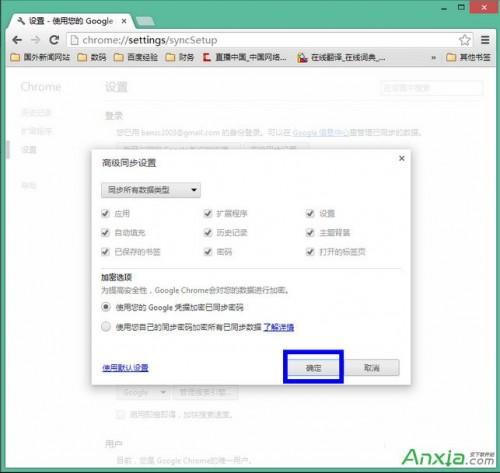Image resolution: width=500 pixels, height=473 pixels.
Task: Click the page icon in address bar
Action: coord(75,40)
